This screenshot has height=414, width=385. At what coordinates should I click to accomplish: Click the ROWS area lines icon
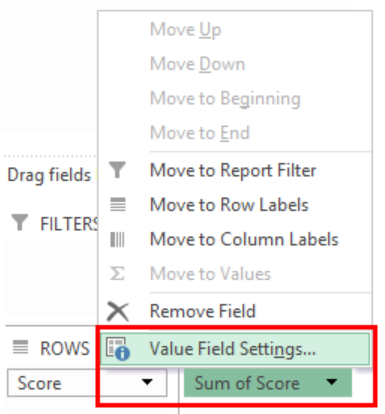pyautogui.click(x=20, y=347)
